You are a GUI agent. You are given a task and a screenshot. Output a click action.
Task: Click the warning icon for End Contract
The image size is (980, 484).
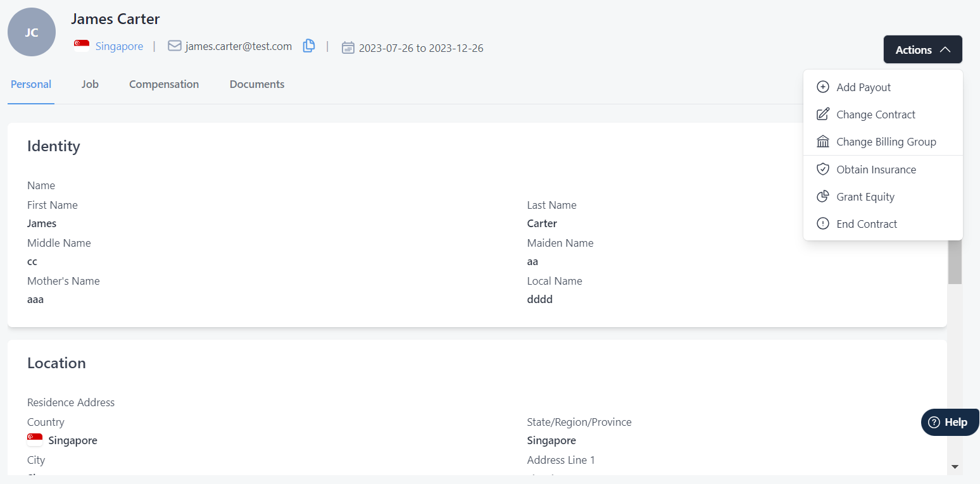(x=822, y=224)
